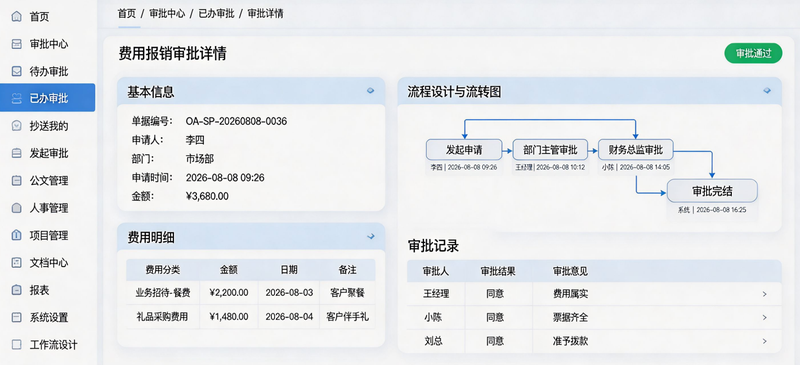Click 礼品采购费用 expense row
The height and width of the screenshot is (365, 800).
(251, 317)
